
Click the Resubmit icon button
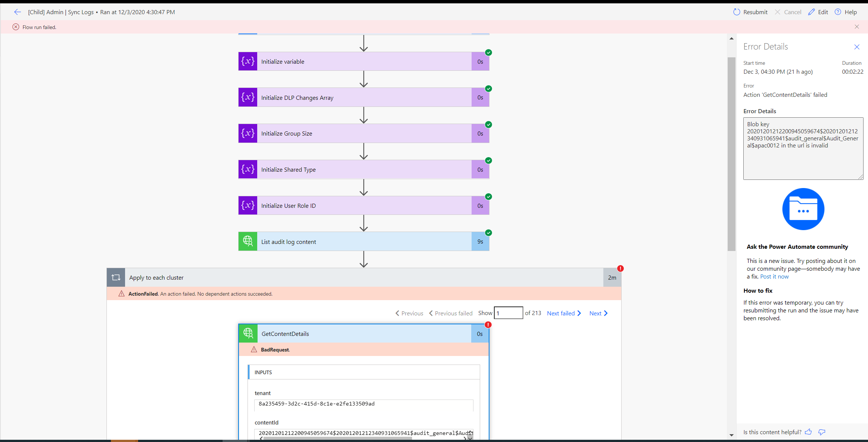click(737, 12)
